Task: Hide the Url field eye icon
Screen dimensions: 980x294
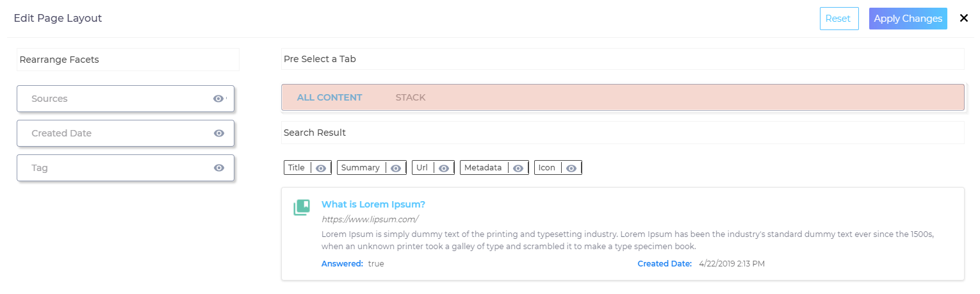Action: 444,168
